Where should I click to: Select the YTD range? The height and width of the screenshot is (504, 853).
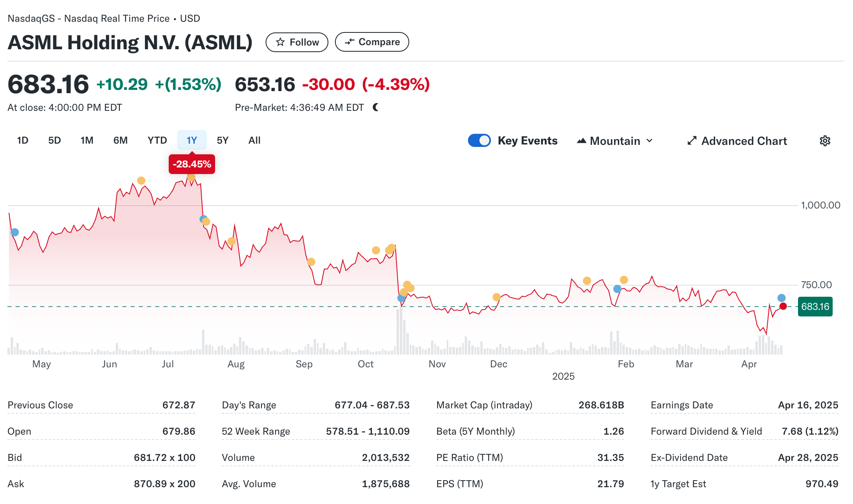[x=157, y=140]
